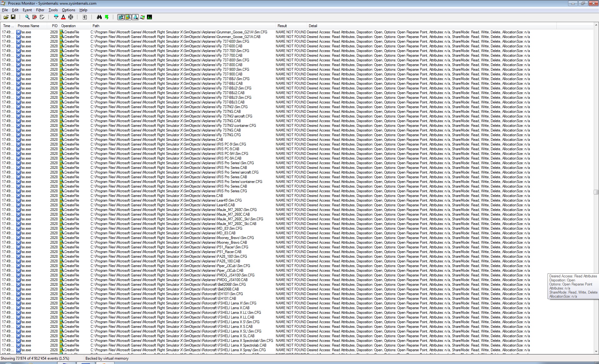Click the vertical scrollbar up arrow

point(596,25)
